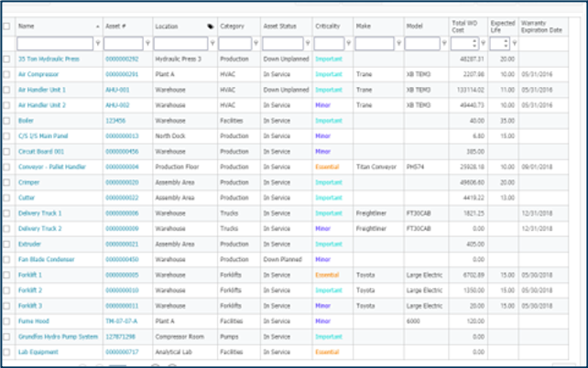Check the box for 35 Ton Hydraulic Press
The width and height of the screenshot is (588, 368).
click(6, 59)
